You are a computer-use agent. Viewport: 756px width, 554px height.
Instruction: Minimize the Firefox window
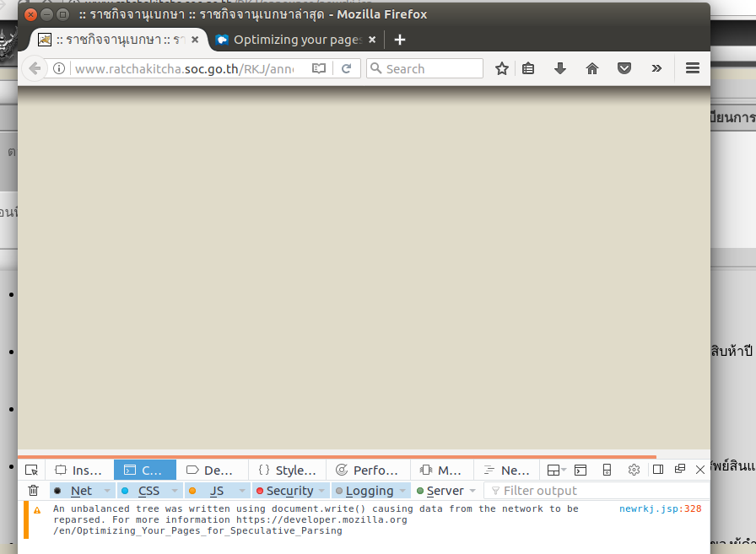(46, 14)
